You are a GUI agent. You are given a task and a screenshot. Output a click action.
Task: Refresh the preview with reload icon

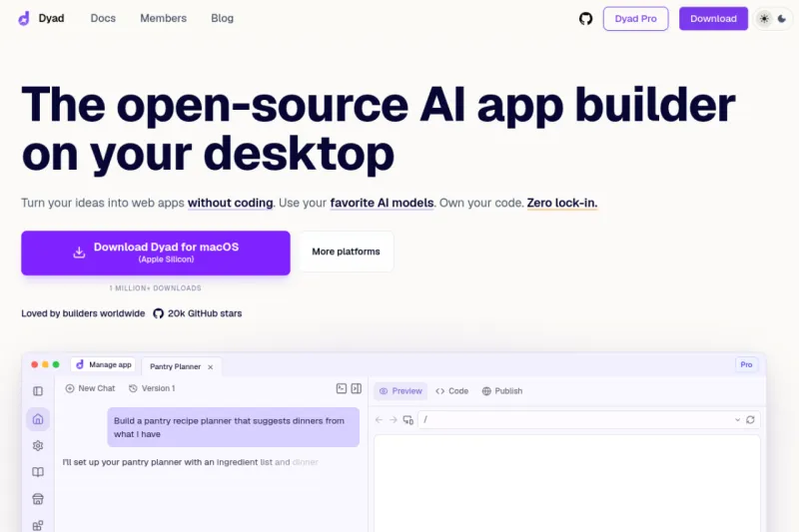click(750, 420)
